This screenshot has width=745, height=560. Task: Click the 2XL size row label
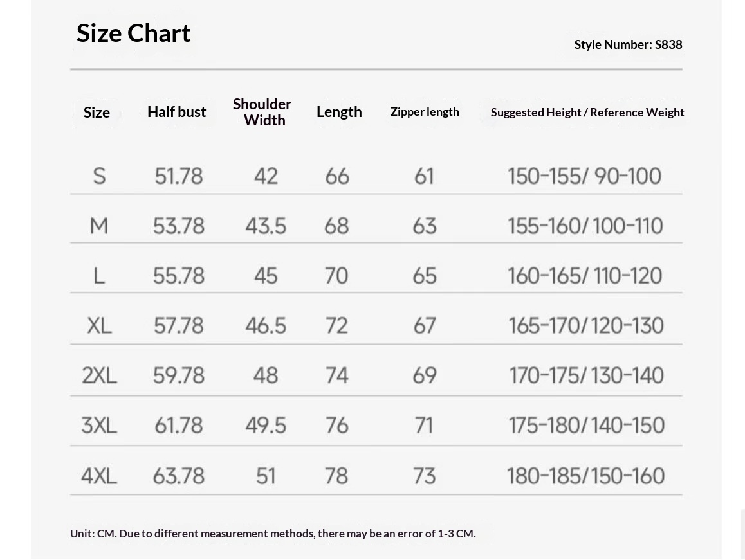click(99, 375)
